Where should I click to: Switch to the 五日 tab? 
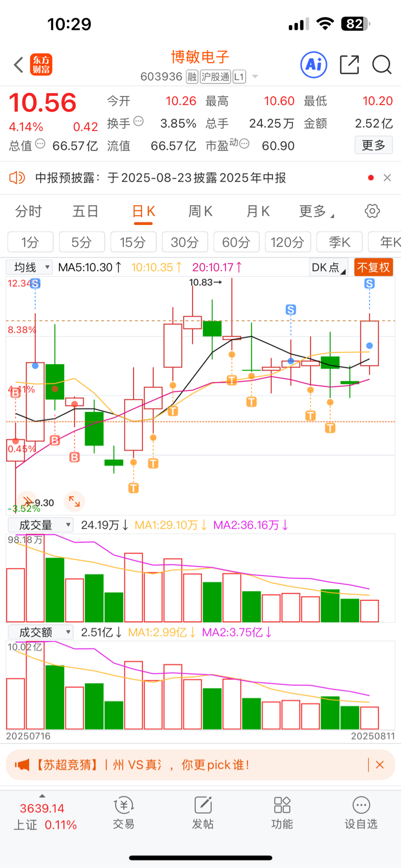pos(85,212)
